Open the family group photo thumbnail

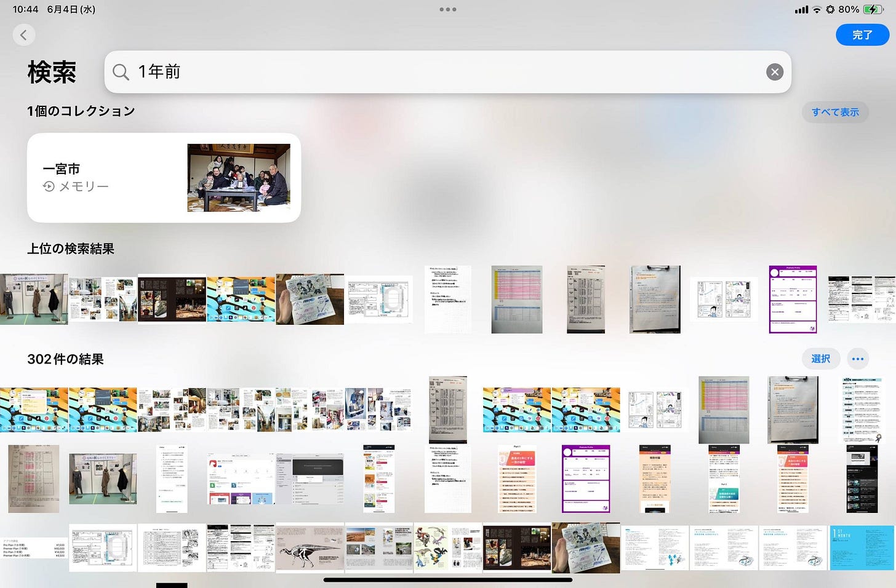point(239,178)
